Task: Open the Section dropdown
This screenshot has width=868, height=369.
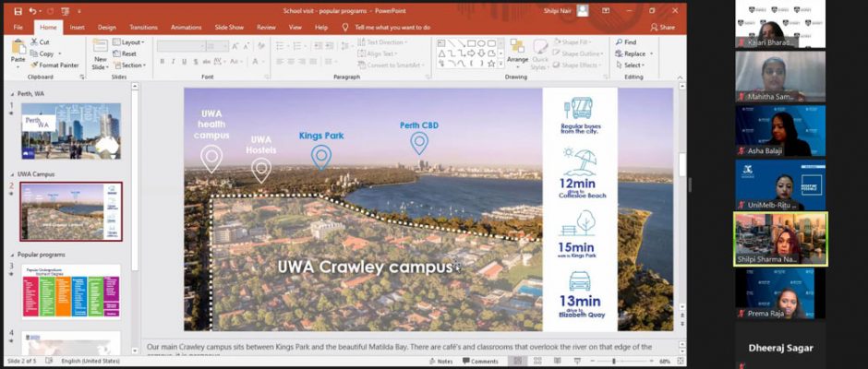Action: (x=129, y=65)
